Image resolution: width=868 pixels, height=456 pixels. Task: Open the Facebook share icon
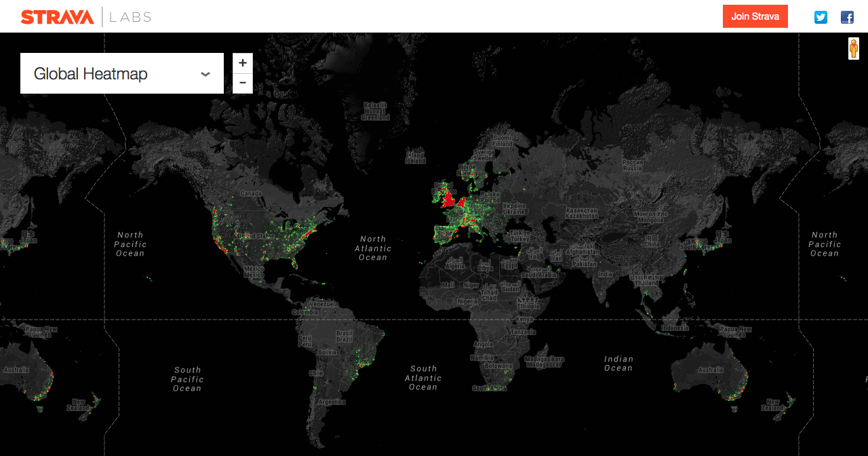[x=847, y=18]
